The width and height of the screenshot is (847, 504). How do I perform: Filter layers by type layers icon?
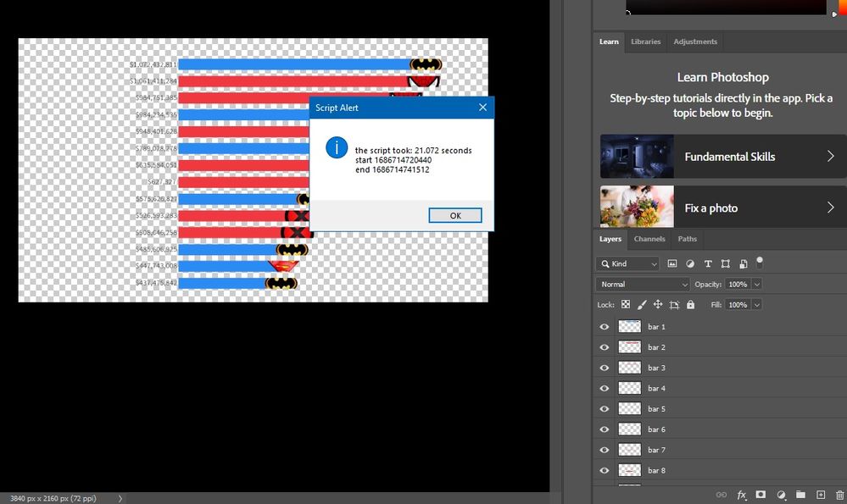coord(708,263)
